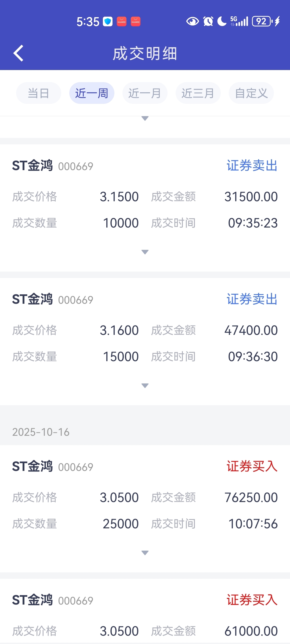Switch to the 近三月 filter
This screenshot has width=290, height=644.
(x=198, y=93)
